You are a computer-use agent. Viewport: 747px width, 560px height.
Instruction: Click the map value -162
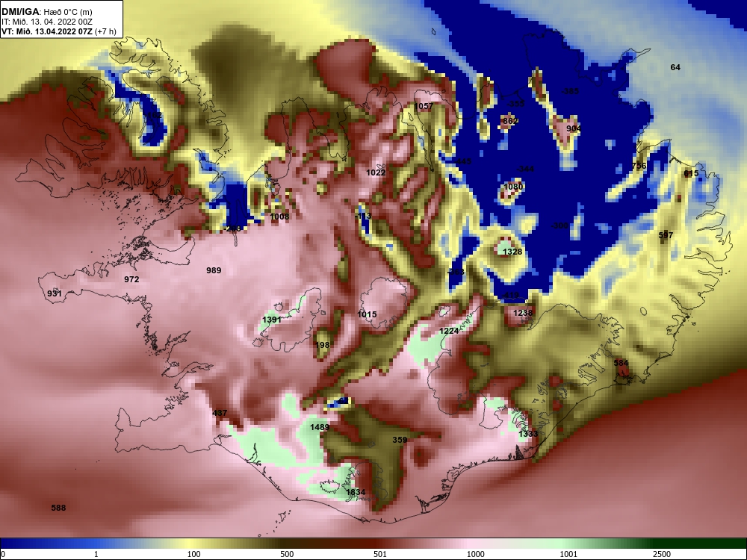point(152,115)
